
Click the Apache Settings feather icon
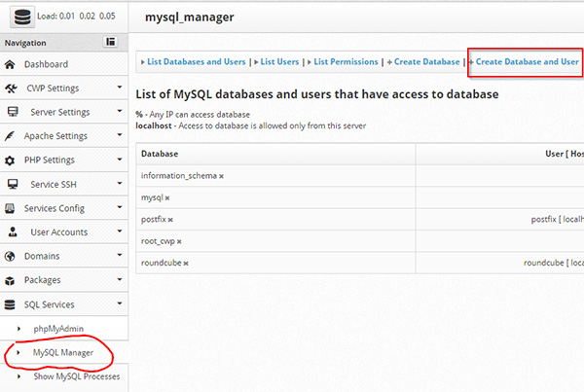[11, 136]
